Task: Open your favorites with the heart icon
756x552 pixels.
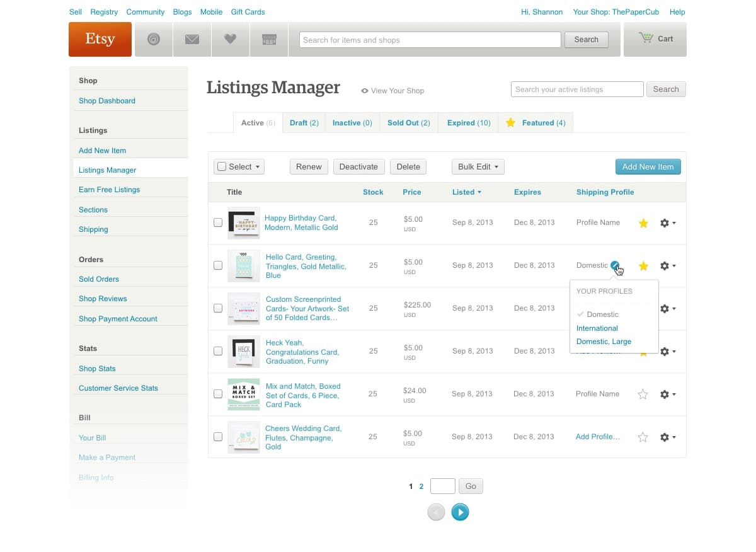Action: tap(231, 39)
